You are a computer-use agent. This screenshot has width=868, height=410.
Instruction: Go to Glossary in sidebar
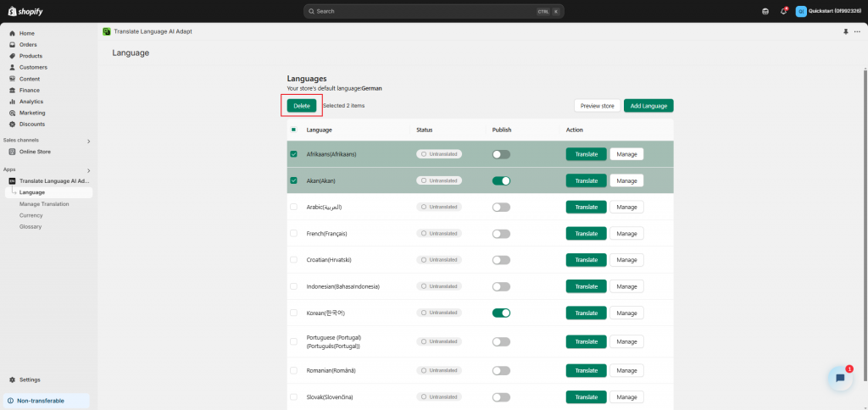pos(31,226)
